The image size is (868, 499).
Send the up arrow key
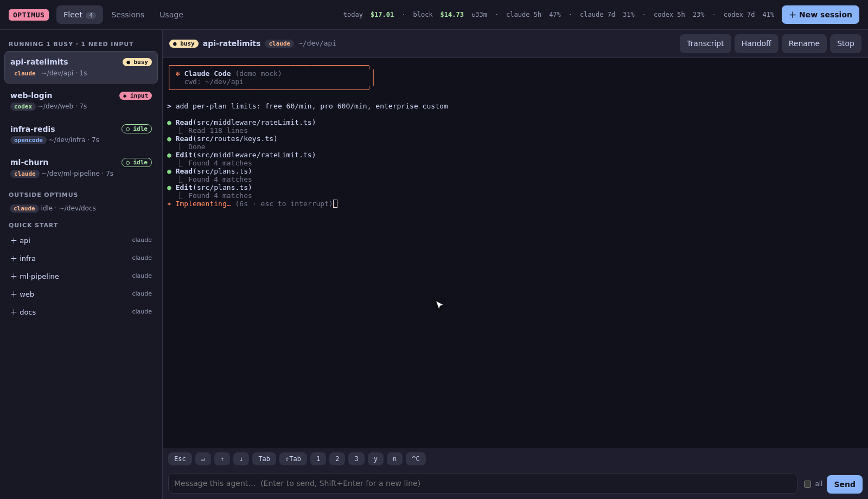[222, 459]
